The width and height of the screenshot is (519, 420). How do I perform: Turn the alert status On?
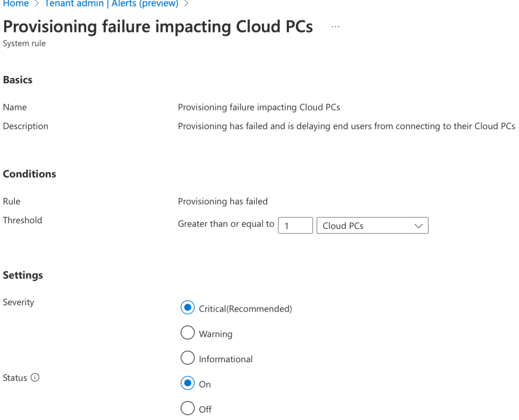(x=188, y=383)
